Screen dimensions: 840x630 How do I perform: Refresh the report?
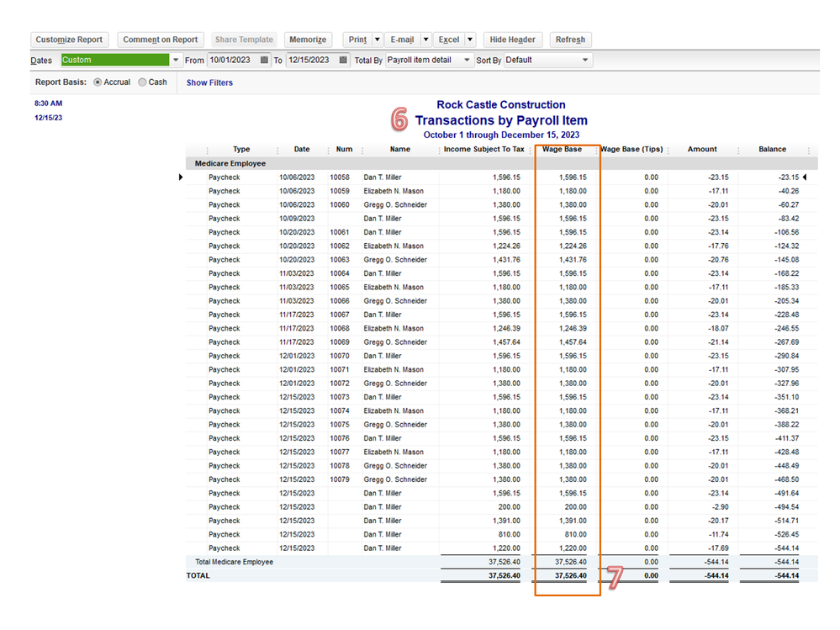tap(570, 40)
